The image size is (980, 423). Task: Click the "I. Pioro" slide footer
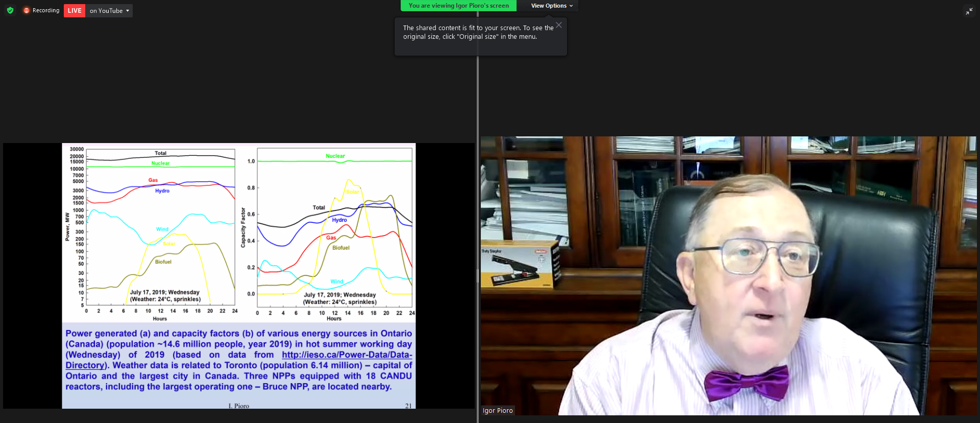pyautogui.click(x=238, y=406)
